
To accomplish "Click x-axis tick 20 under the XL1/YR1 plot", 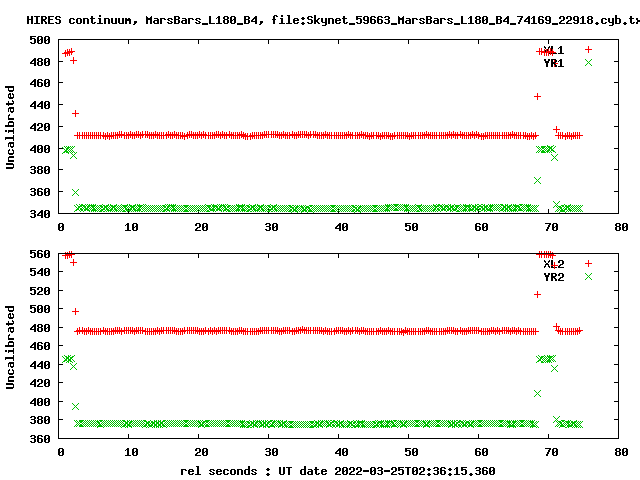I will tap(201, 227).
